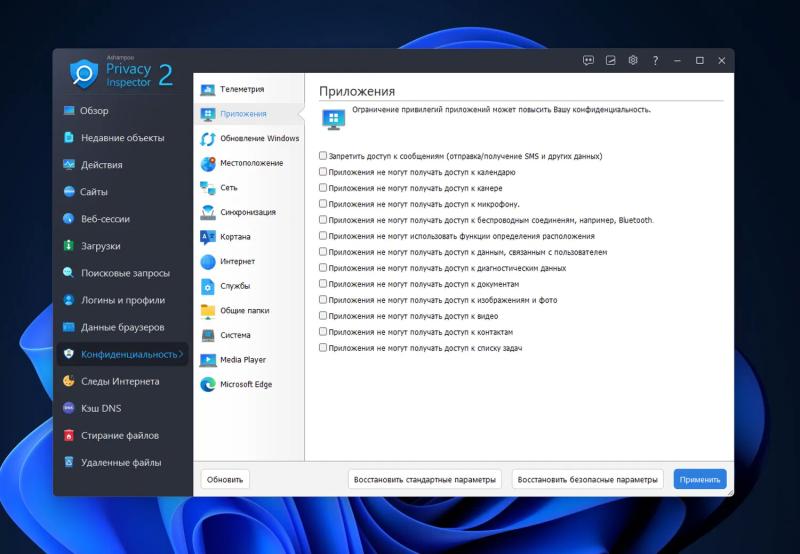Check the диагностическим данных checkbox
The width and height of the screenshot is (800, 554).
pos(322,267)
